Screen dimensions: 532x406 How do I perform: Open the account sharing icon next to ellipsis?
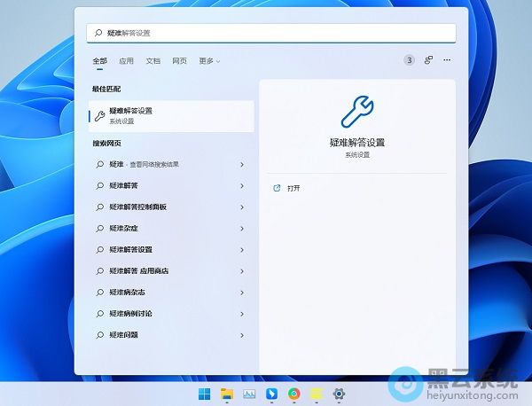tap(428, 60)
